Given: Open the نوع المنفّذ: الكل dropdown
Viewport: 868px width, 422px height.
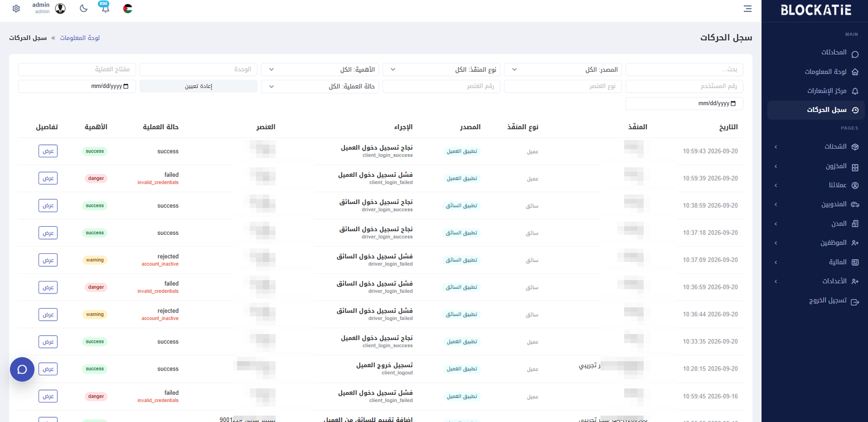Looking at the screenshot, I should click(x=441, y=69).
